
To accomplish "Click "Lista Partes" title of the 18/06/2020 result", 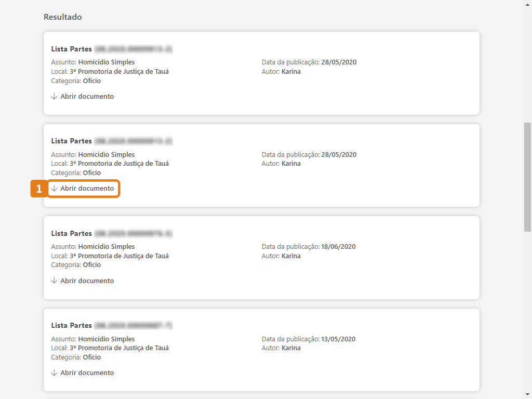I will click(71, 234).
